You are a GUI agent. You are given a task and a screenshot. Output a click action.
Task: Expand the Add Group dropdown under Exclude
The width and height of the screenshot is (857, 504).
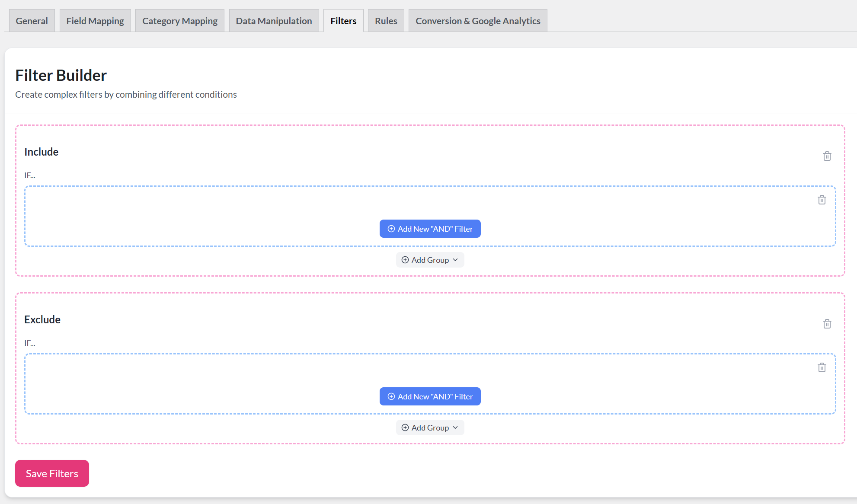click(430, 427)
